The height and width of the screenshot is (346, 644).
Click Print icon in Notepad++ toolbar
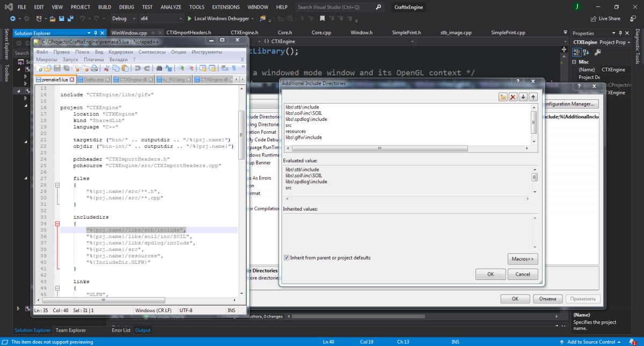point(94,68)
